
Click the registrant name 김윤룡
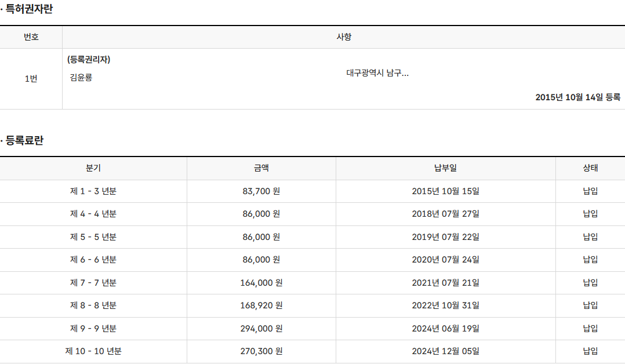pos(81,78)
